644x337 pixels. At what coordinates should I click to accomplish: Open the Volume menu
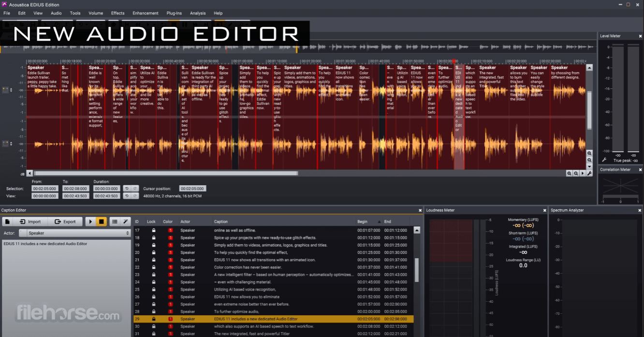click(96, 13)
